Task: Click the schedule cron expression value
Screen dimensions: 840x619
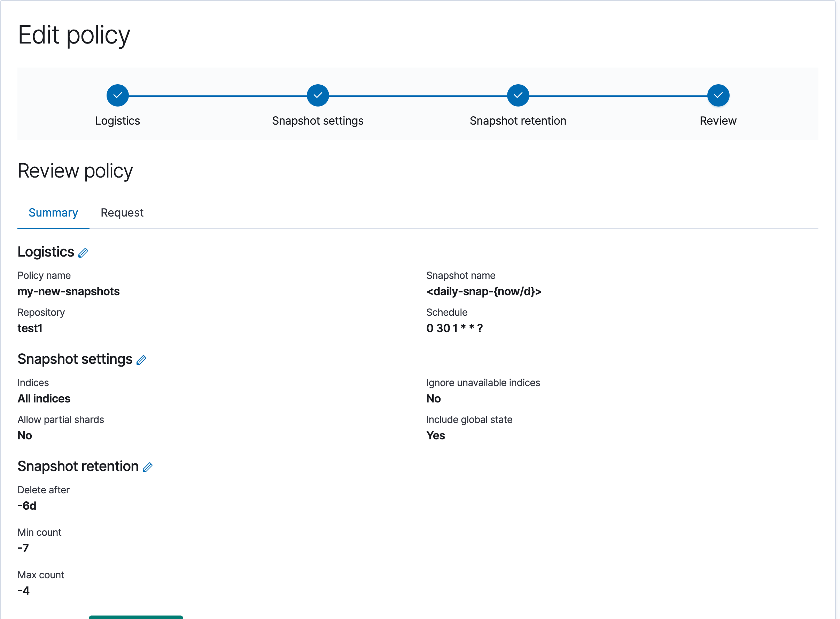Action: tap(454, 328)
